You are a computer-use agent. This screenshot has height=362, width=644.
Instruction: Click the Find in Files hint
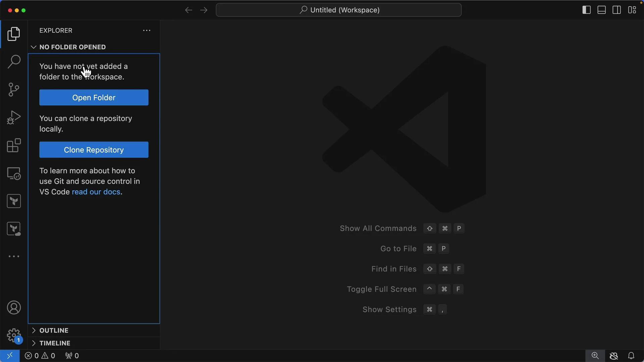point(418,269)
